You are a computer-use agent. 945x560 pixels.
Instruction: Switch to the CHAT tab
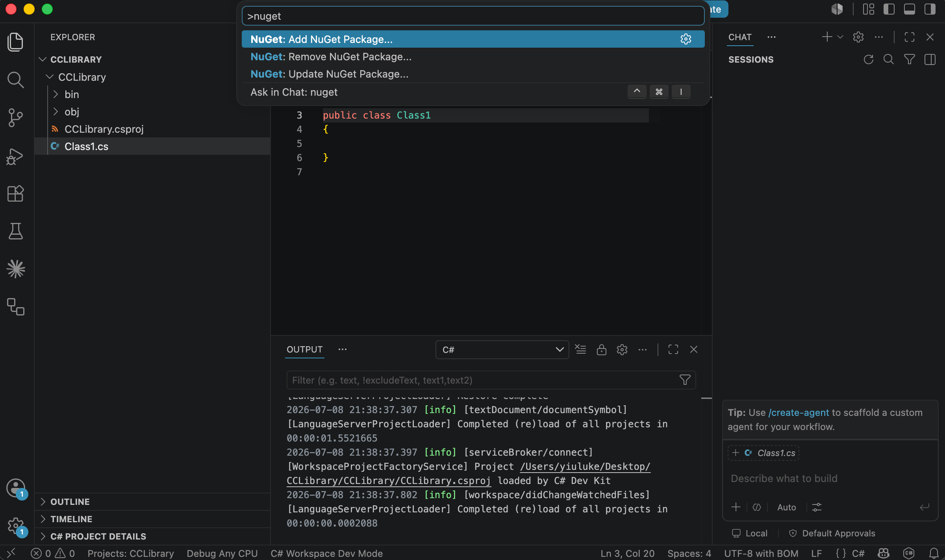coord(740,37)
